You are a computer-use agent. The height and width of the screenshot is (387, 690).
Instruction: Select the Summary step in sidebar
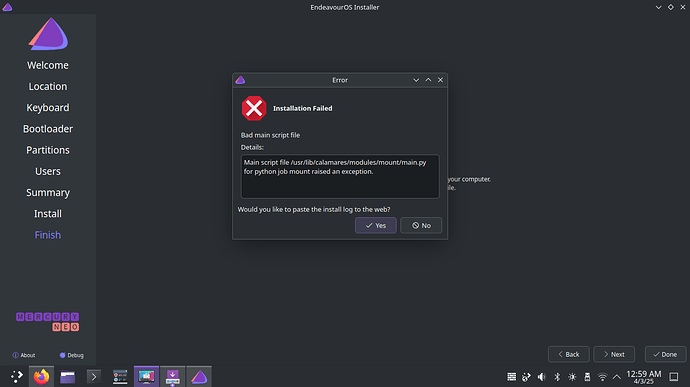pyautogui.click(x=48, y=192)
